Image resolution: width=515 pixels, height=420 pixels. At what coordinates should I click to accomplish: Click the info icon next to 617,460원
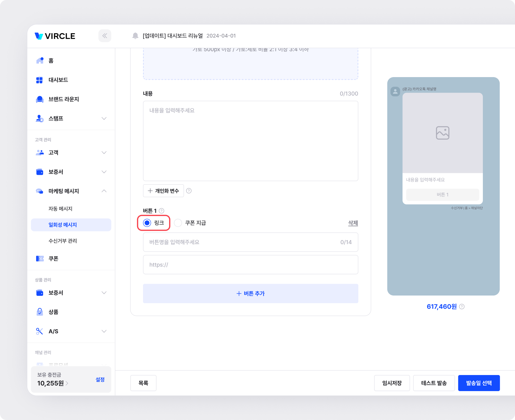[x=462, y=307]
